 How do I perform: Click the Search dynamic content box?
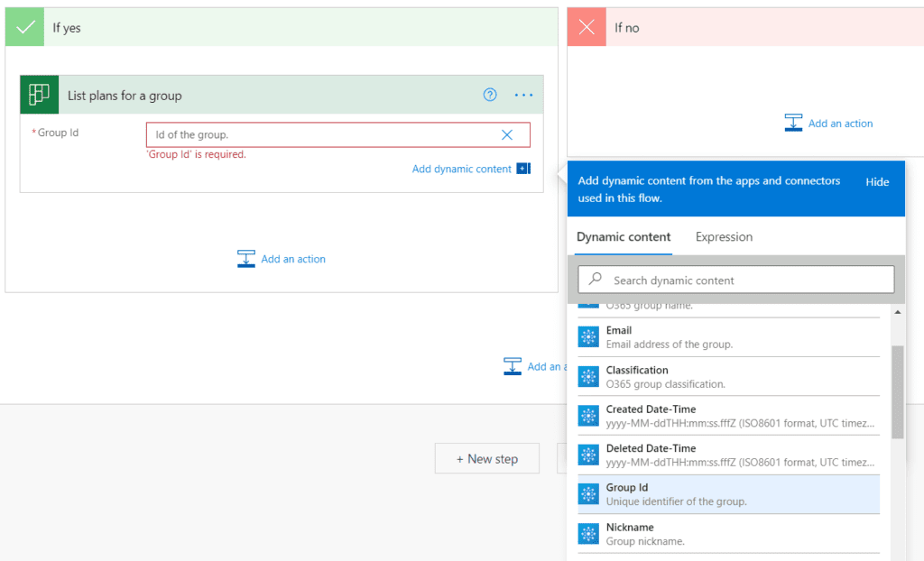tap(736, 280)
